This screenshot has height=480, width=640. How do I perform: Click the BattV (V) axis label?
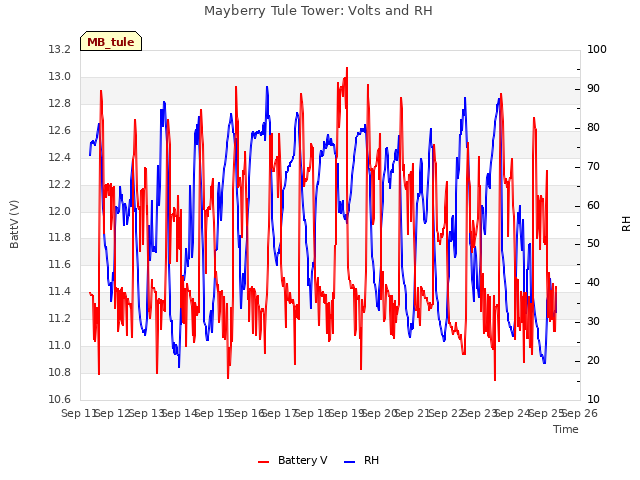tap(14, 224)
